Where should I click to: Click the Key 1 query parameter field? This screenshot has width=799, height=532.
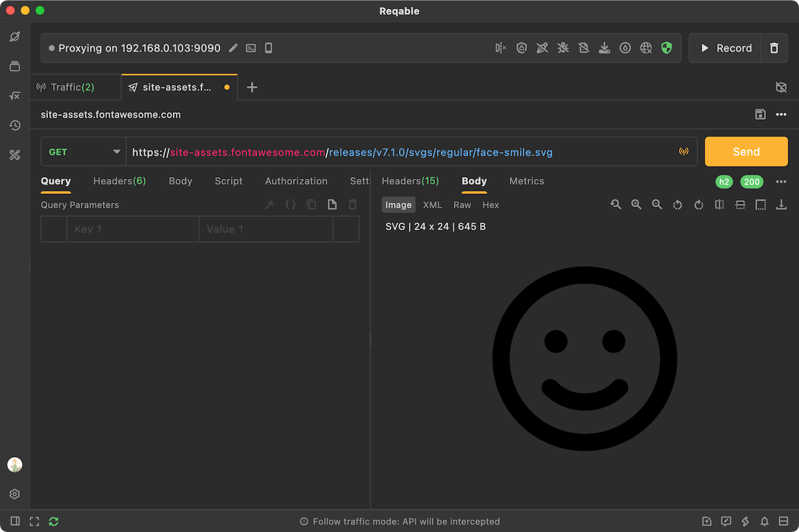(132, 229)
